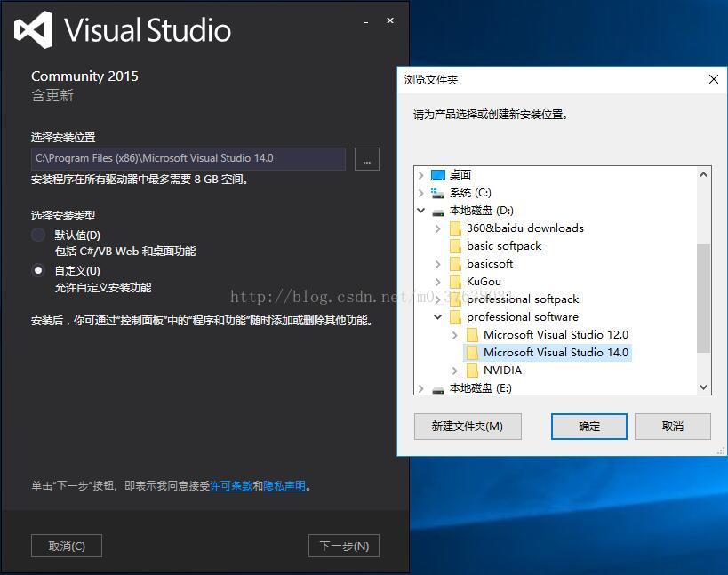
Task: Click the basic softpack folder icon
Action: point(455,246)
